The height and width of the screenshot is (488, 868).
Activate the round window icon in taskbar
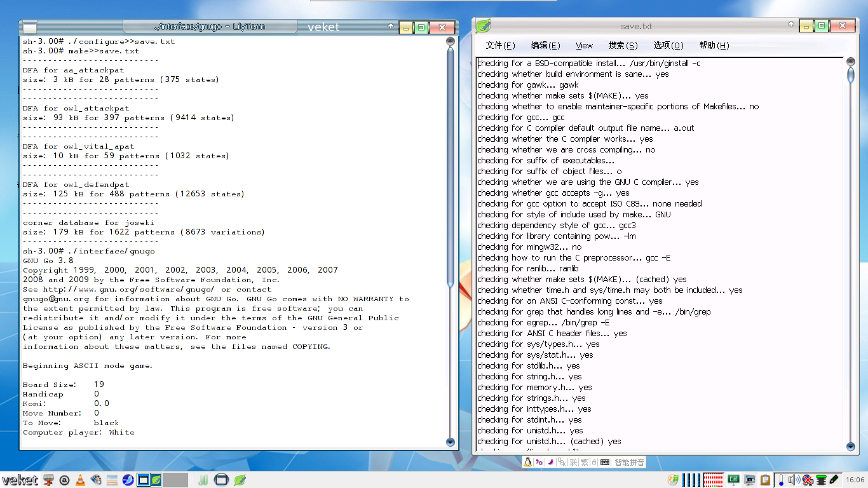click(221, 480)
